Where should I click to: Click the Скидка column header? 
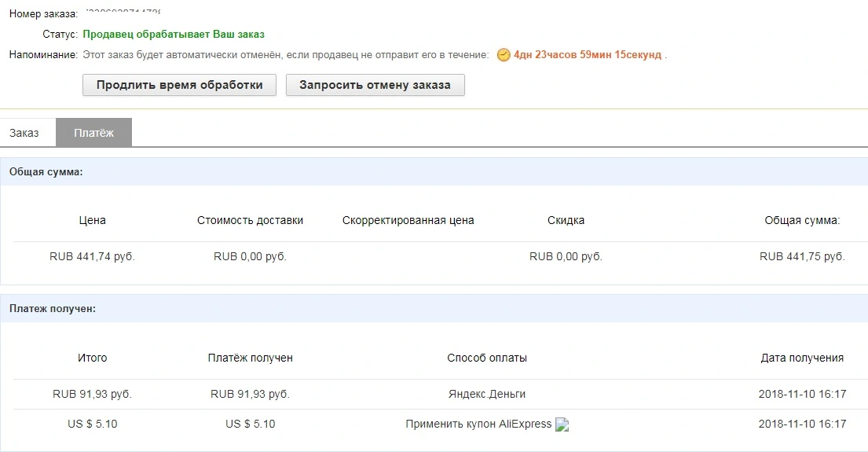coord(566,220)
